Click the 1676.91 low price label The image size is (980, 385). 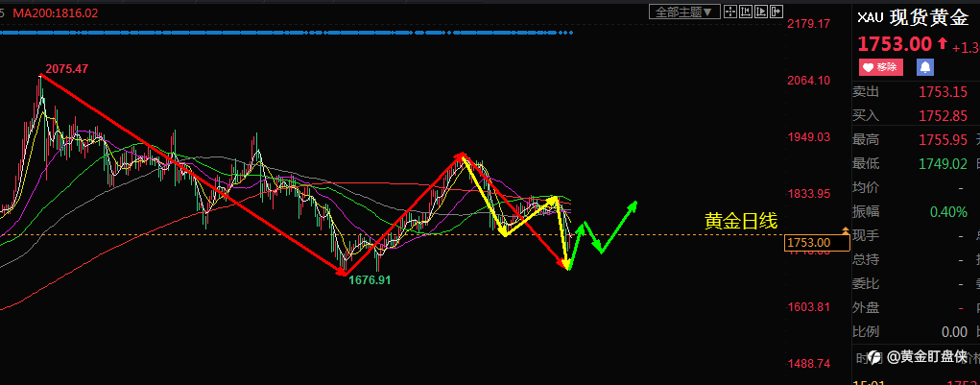tap(370, 280)
